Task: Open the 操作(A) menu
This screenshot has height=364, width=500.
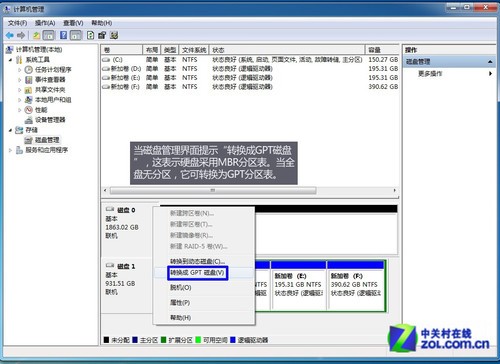Action: [x=45, y=23]
